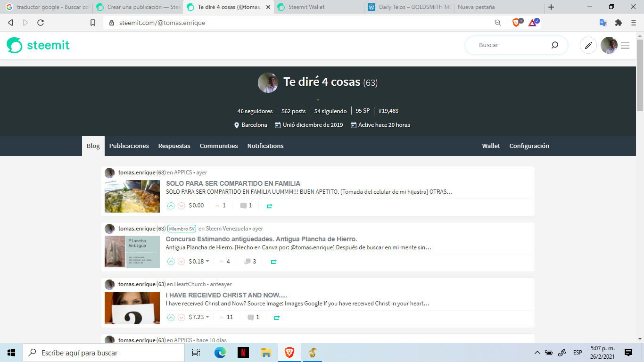
Task: Open the hamburger menu beside the avatar
Action: pos(625,45)
